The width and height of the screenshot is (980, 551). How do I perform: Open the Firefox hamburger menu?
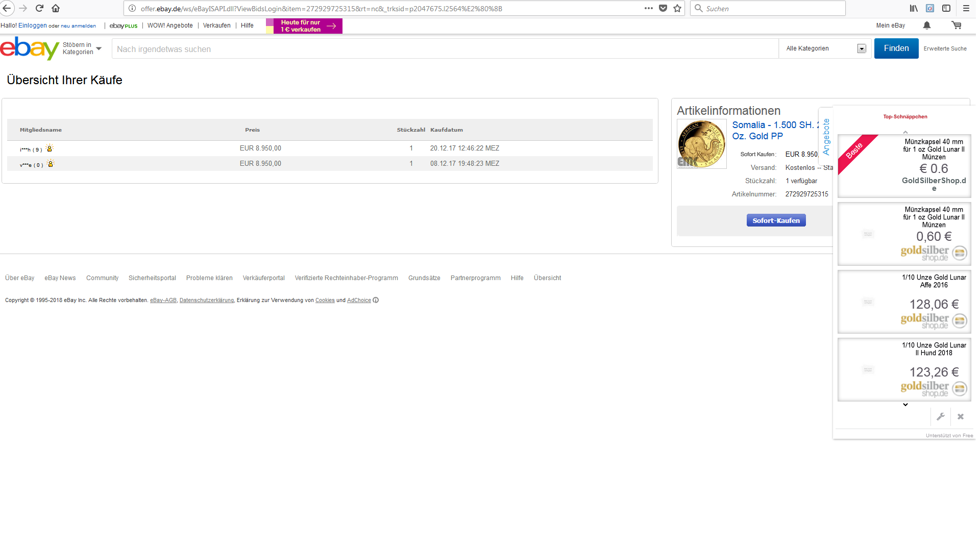coord(966,8)
